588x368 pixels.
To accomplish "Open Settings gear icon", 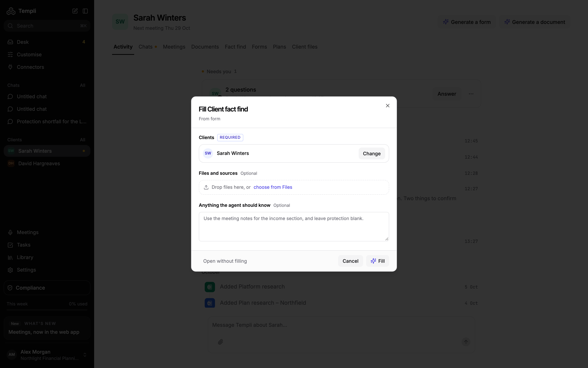I will click(47, 270).
